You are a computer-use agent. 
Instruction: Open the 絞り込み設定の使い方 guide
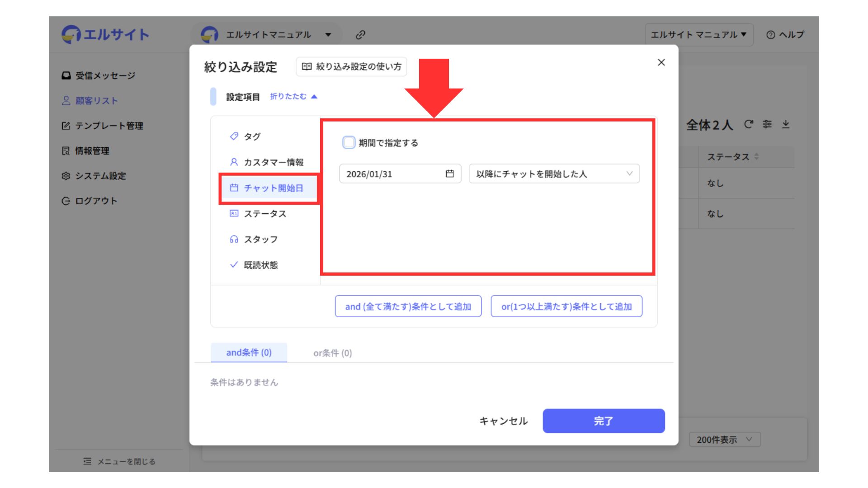tap(351, 66)
